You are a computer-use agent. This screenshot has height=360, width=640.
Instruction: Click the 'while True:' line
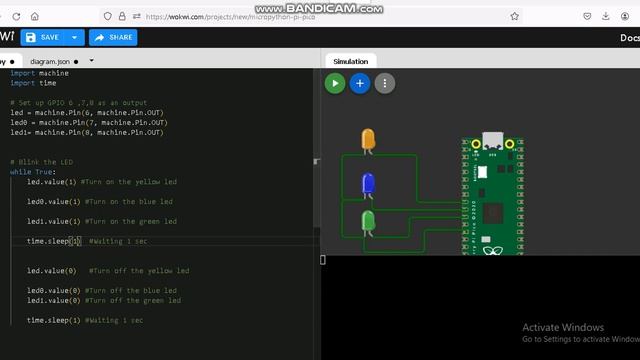(33, 172)
